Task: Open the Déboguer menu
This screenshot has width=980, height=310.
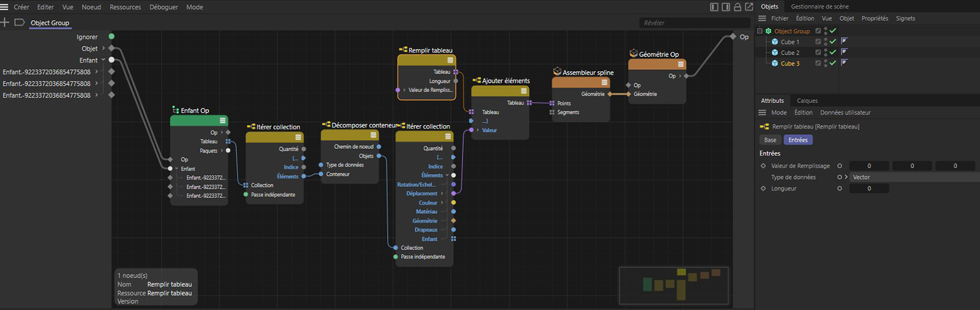Action: (164, 7)
